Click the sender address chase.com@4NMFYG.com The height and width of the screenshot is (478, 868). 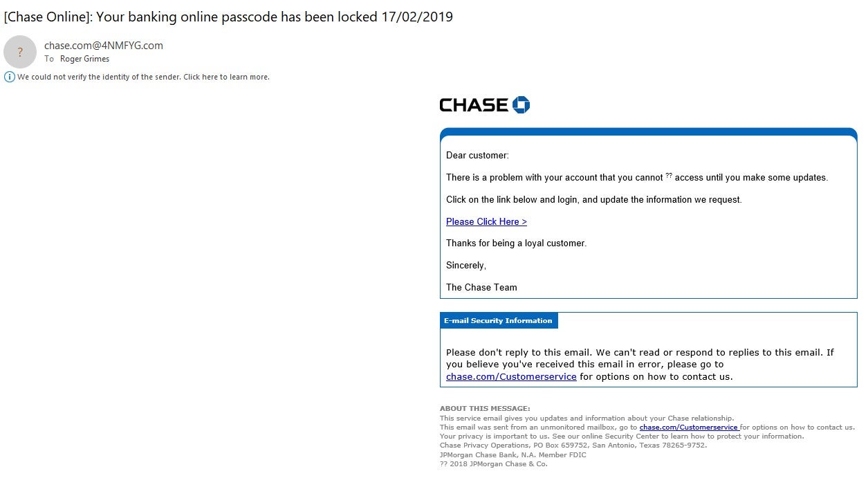(x=104, y=46)
